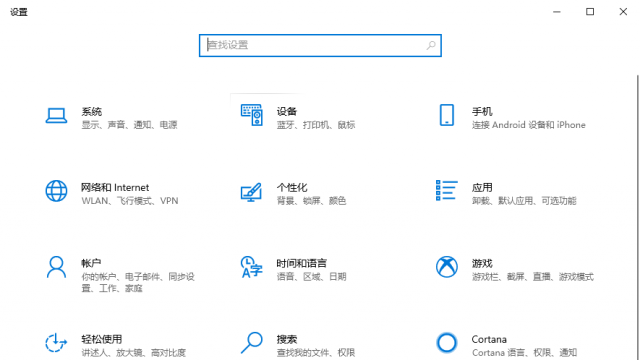The width and height of the screenshot is (640, 360).
Task: Open the Cortana settings title
Action: tap(489, 339)
